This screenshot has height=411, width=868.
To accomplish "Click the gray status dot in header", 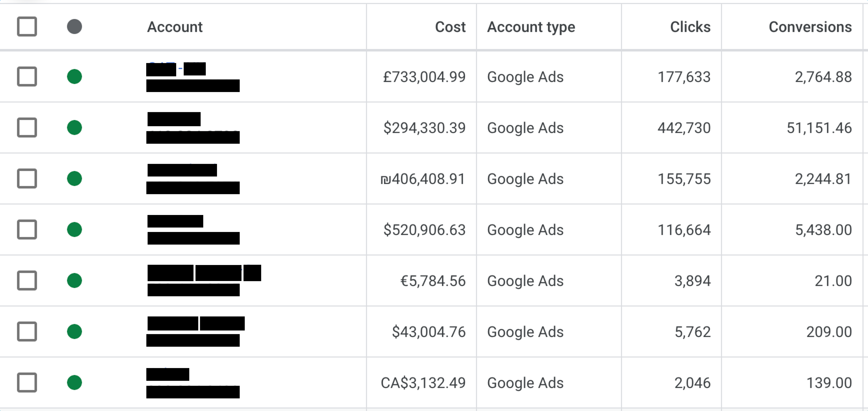I will 74,26.
